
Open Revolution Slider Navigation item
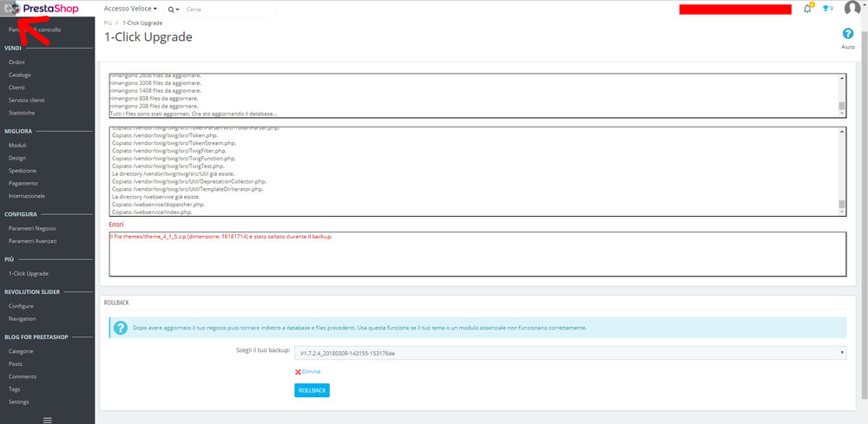tap(23, 318)
